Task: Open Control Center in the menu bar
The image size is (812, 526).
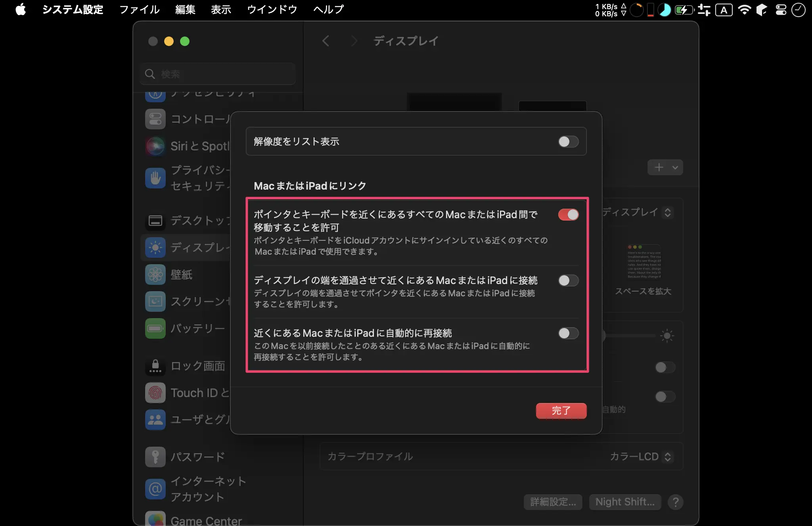Action: (x=781, y=10)
